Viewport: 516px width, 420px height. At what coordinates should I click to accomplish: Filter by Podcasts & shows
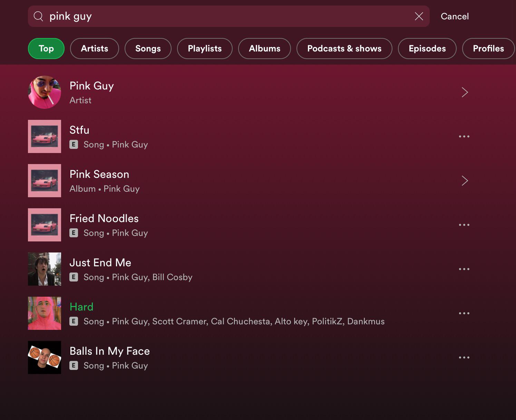tap(344, 49)
